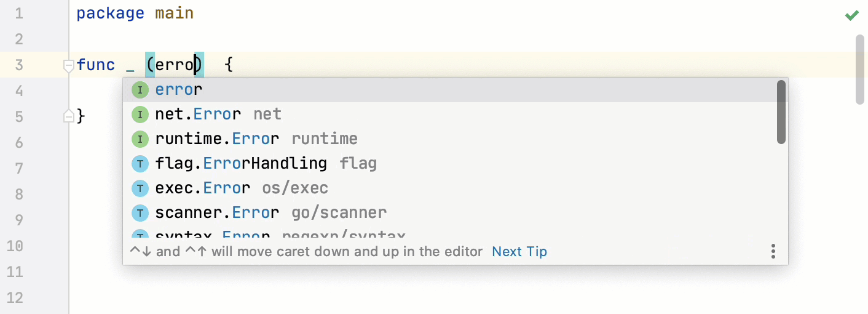Viewport: 868px width, 314px height.
Task: Choose net.Error from the completion list
Action: click(198, 115)
